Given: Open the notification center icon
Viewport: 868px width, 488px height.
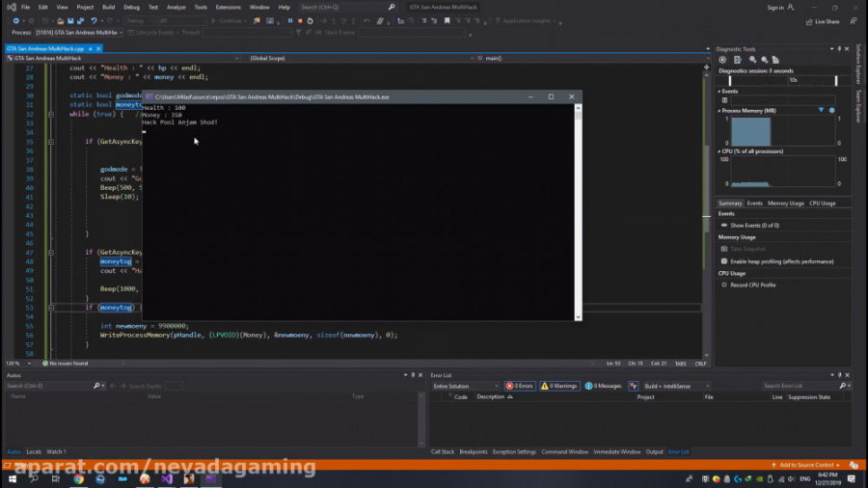Looking at the screenshot, I should 852,479.
